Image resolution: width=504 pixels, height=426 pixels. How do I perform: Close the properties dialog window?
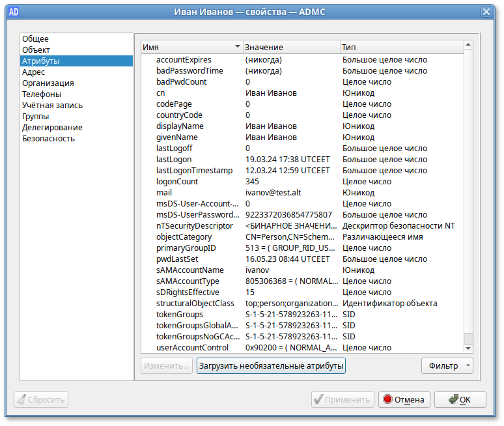click(x=486, y=12)
